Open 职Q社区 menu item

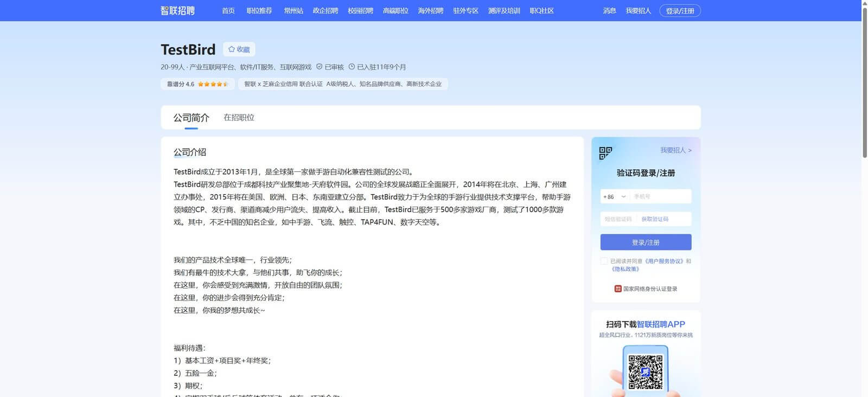coord(542,11)
